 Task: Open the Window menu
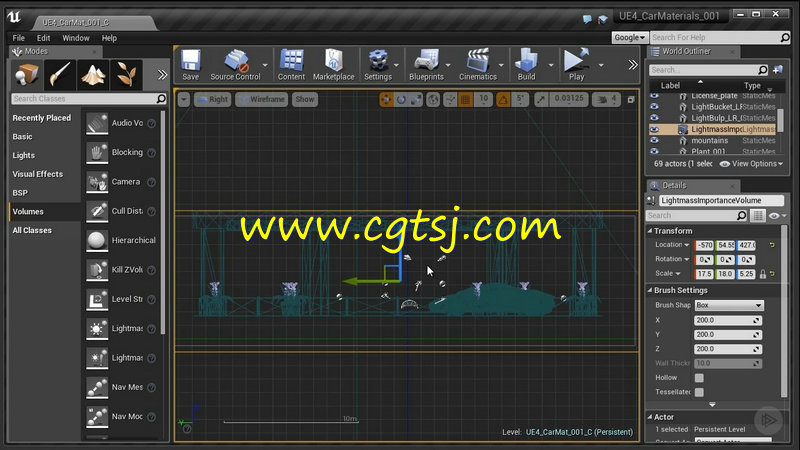[76, 38]
